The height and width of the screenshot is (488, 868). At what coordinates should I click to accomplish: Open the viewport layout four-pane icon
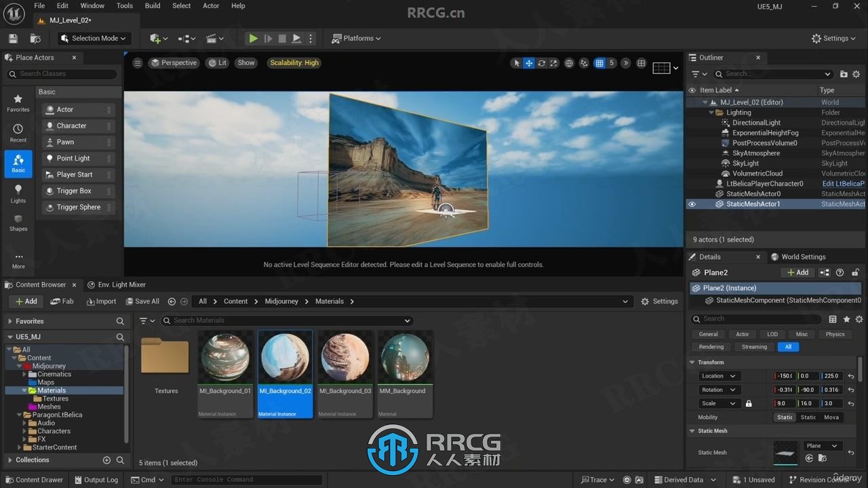tap(641, 63)
